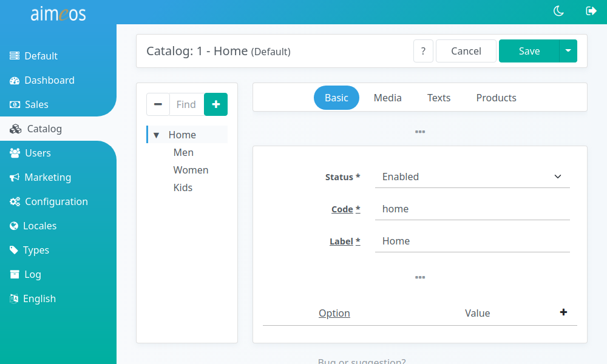The height and width of the screenshot is (364, 607).
Task: Switch to the Texts tab
Action: click(x=439, y=98)
